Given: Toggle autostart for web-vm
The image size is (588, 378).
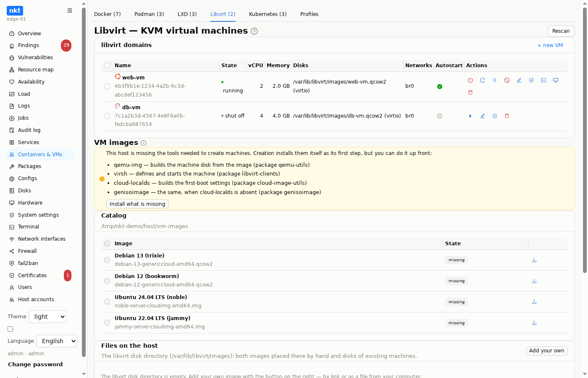Looking at the screenshot, I should (x=440, y=87).
